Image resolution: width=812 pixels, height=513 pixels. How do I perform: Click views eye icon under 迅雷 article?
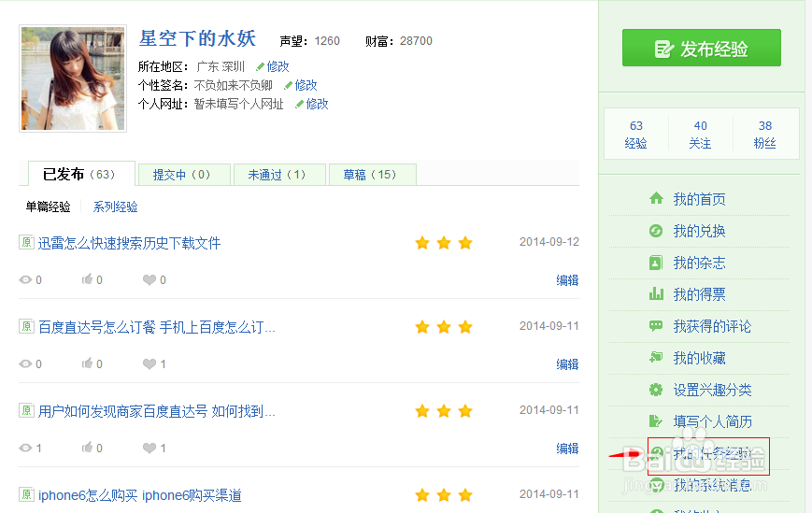25,280
